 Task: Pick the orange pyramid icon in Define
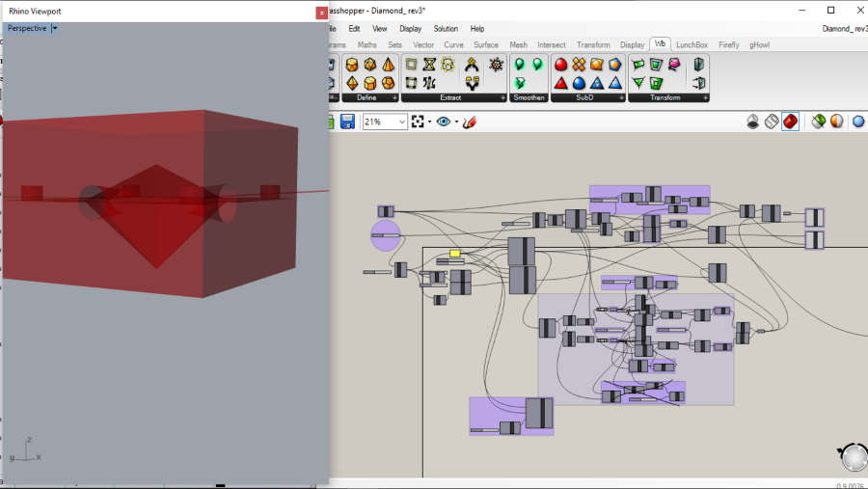[x=389, y=65]
